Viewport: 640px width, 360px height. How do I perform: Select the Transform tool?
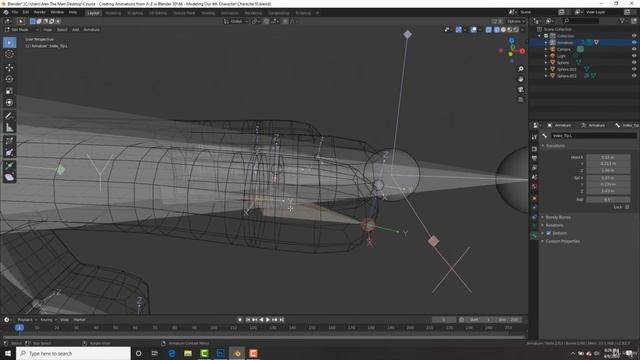9,103
